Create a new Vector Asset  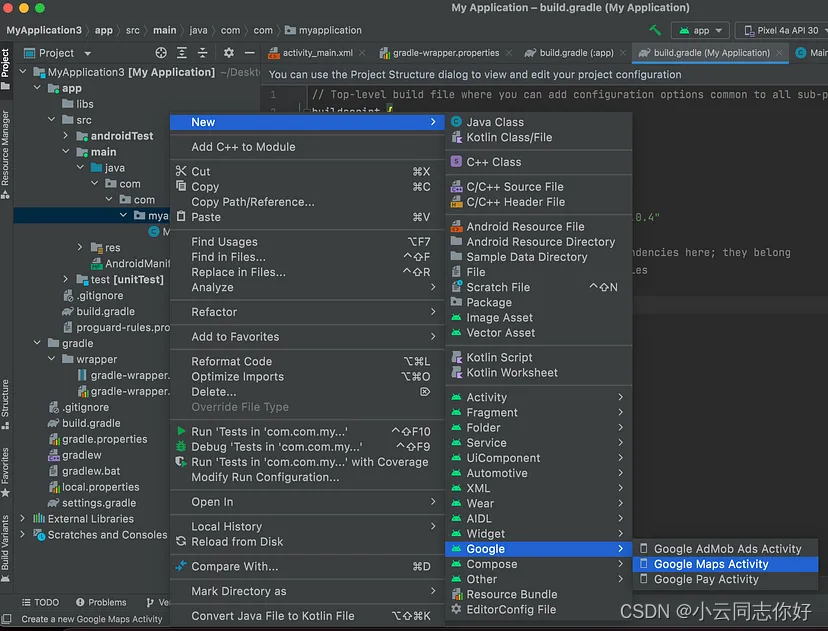coord(539,333)
